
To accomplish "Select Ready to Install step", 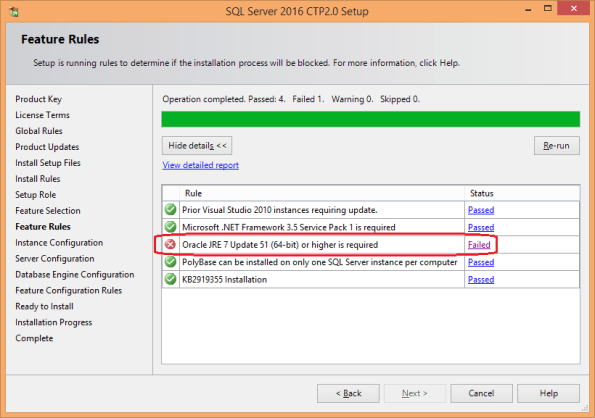I will [x=44, y=306].
